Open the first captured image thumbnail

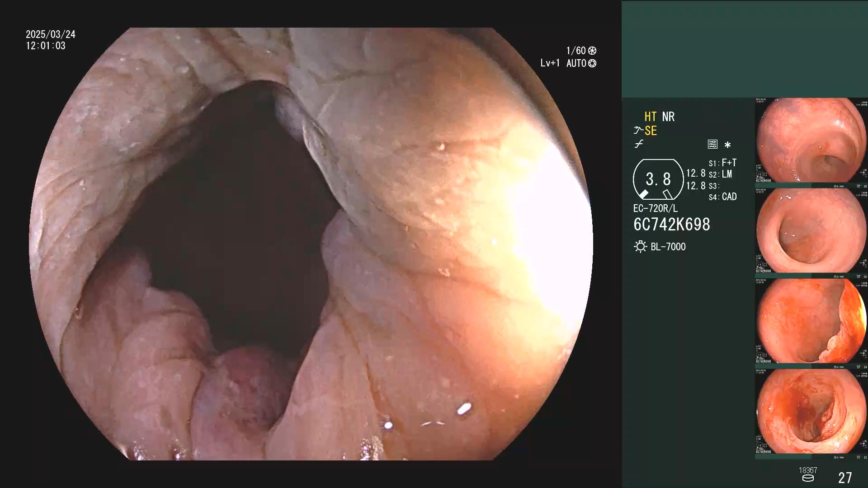(x=811, y=141)
